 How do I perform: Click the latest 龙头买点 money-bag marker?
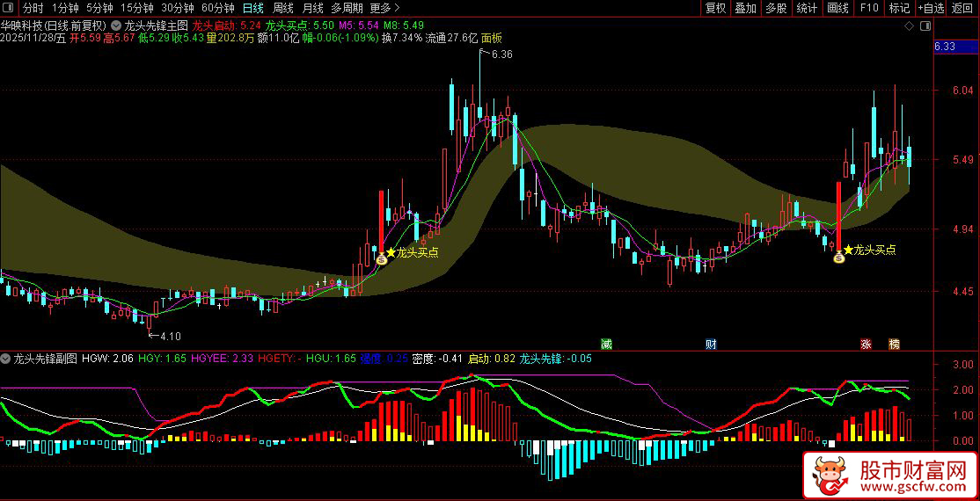tap(838, 256)
